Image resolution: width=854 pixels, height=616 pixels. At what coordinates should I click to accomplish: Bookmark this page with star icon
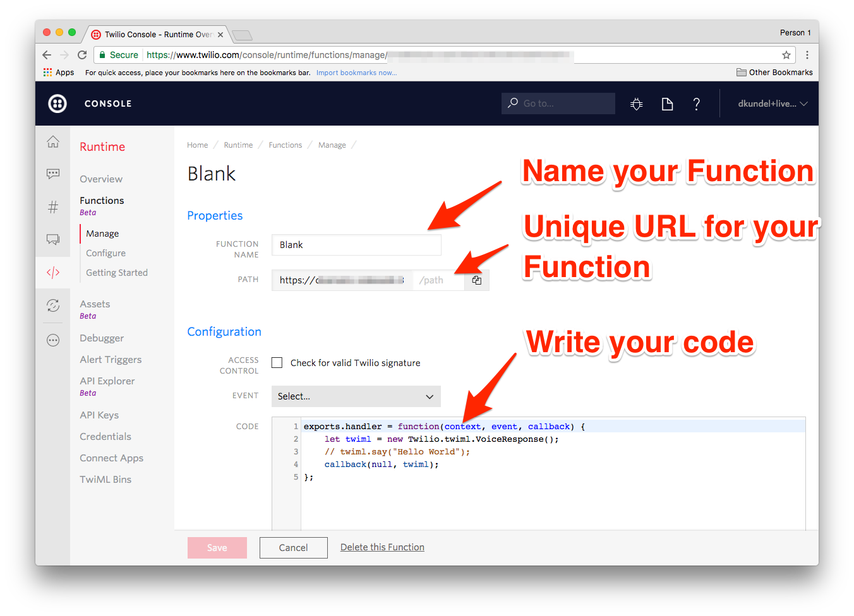coord(786,55)
